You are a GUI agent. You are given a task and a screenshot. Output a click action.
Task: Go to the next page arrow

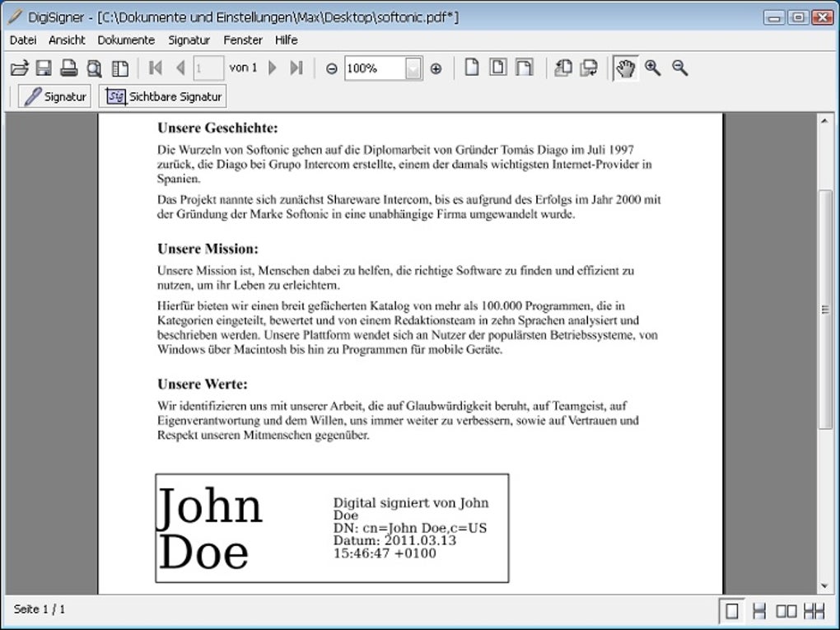(273, 68)
